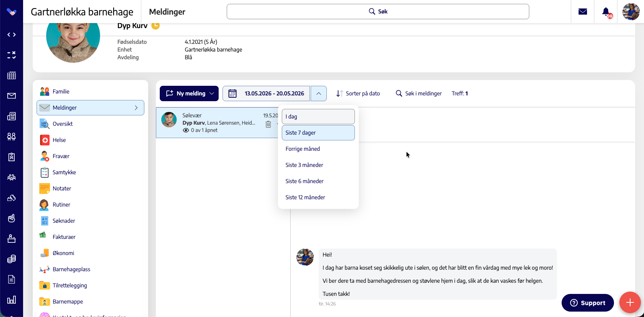The image size is (644, 317).
Task: Open Søknader in the child menu
Action: tap(90, 221)
